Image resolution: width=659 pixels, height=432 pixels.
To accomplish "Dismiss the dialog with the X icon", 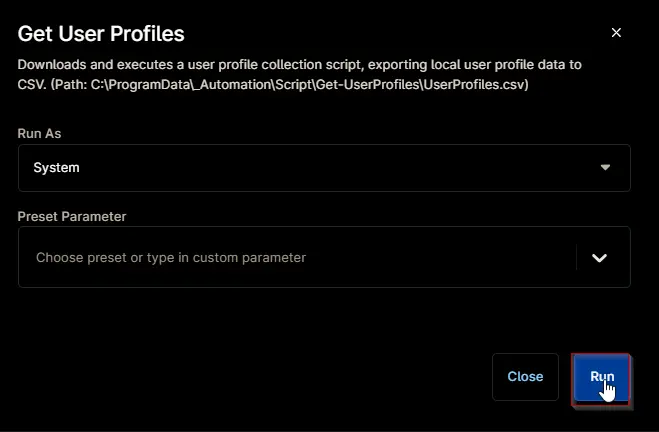I will click(x=616, y=33).
